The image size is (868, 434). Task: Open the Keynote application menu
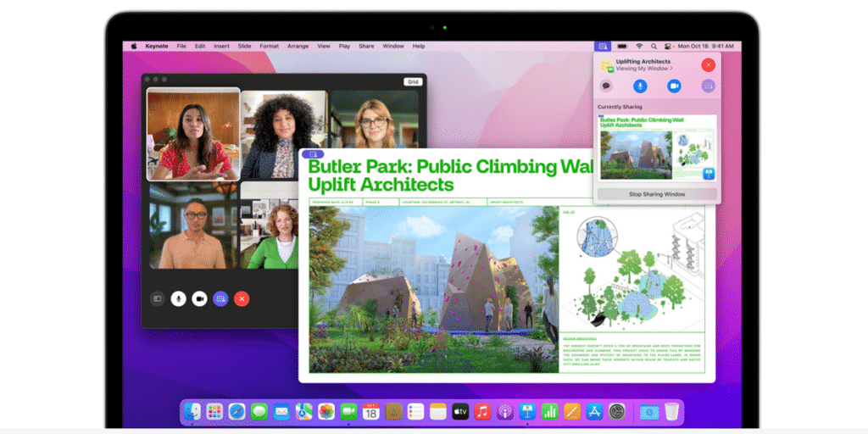coord(157,47)
